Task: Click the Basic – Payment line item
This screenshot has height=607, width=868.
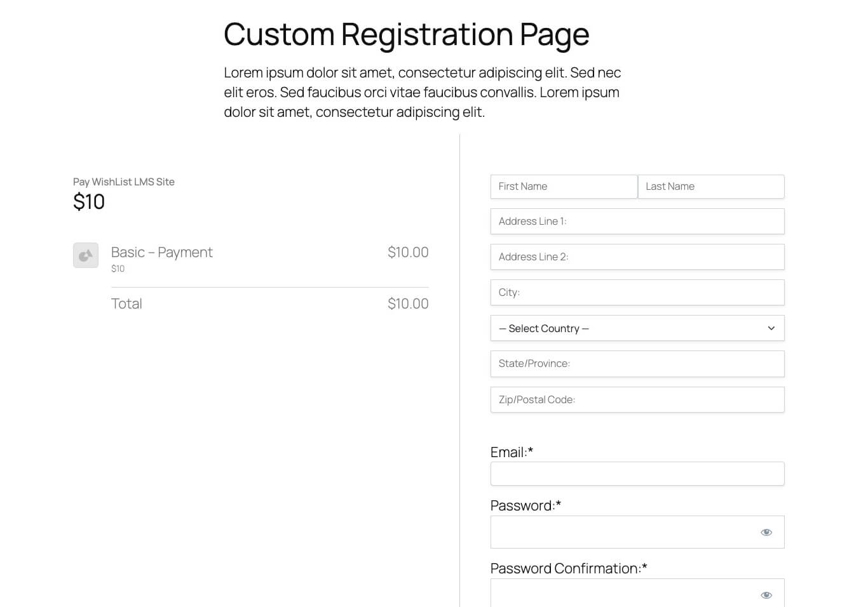Action: (x=162, y=252)
